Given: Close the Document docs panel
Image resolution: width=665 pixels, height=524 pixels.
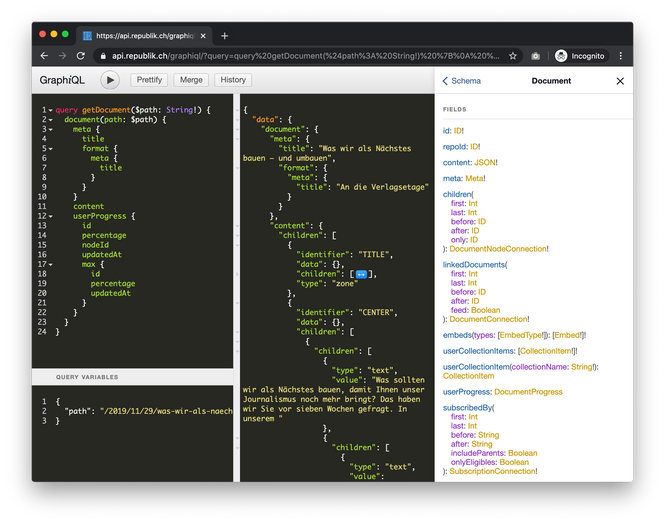Looking at the screenshot, I should point(620,81).
